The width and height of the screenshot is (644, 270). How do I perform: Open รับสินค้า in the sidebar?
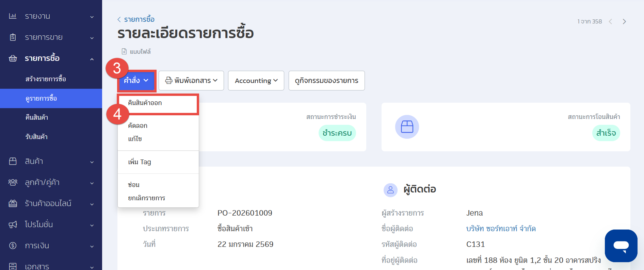(36, 137)
